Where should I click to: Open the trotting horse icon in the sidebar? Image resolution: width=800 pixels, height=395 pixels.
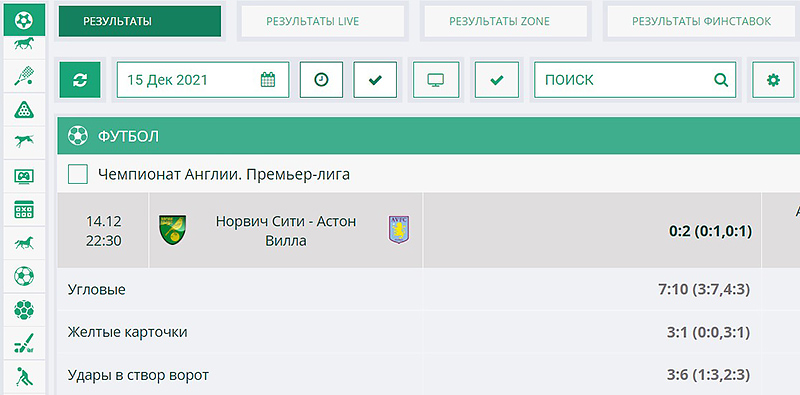[x=24, y=243]
